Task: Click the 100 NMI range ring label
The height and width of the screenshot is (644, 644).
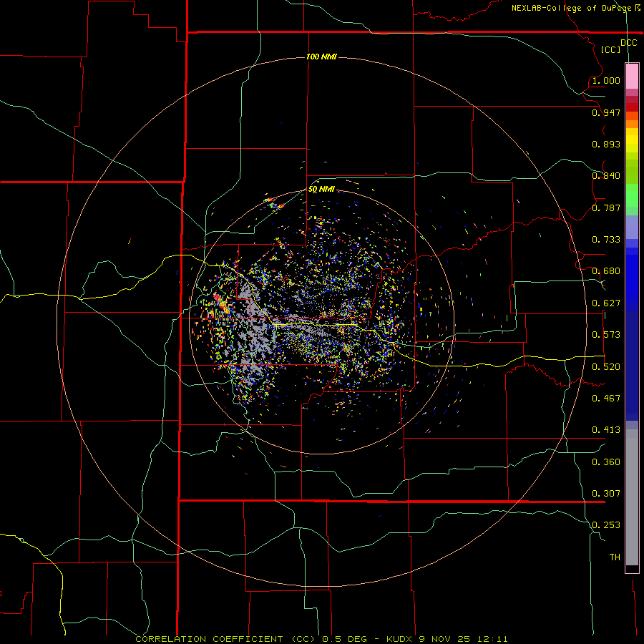Action: tap(321, 57)
